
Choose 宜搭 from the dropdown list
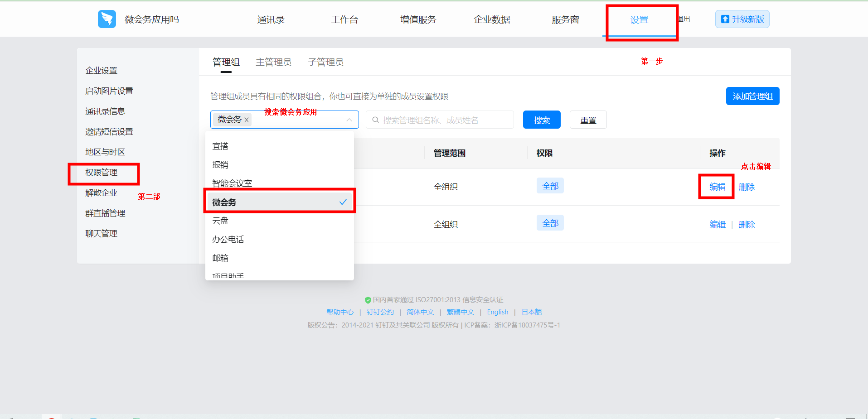pyautogui.click(x=280, y=146)
